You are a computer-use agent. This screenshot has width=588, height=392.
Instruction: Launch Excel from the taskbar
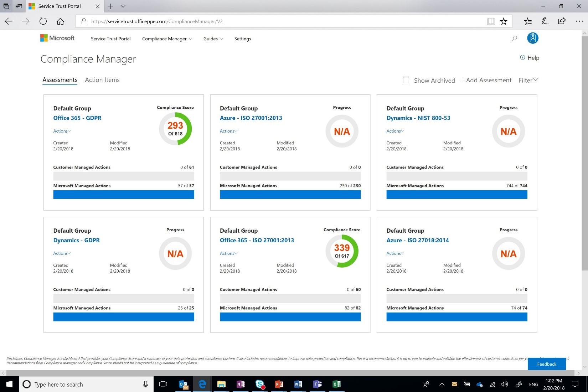tap(336, 384)
